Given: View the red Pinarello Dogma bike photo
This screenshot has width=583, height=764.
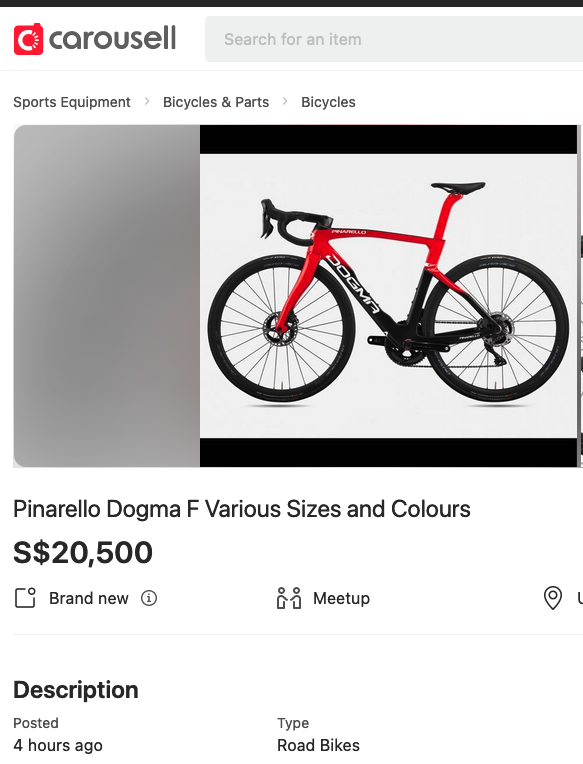Looking at the screenshot, I should [388, 296].
